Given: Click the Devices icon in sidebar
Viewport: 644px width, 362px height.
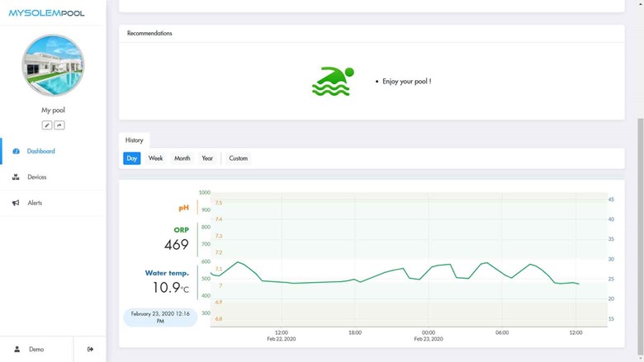Looking at the screenshot, I should point(17,177).
